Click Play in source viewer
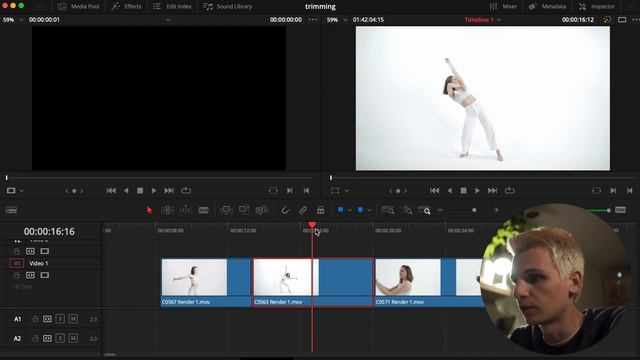This screenshot has height=360, width=640. point(154,191)
